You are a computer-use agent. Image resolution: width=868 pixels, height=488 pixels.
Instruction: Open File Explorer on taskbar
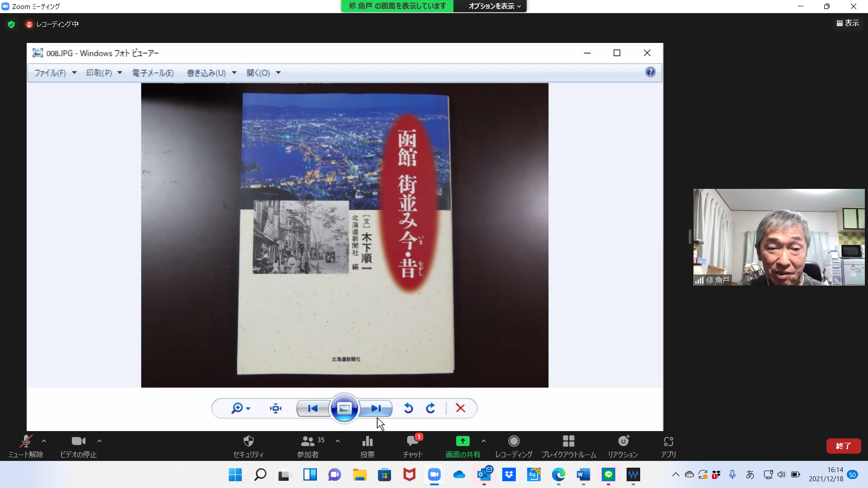360,475
